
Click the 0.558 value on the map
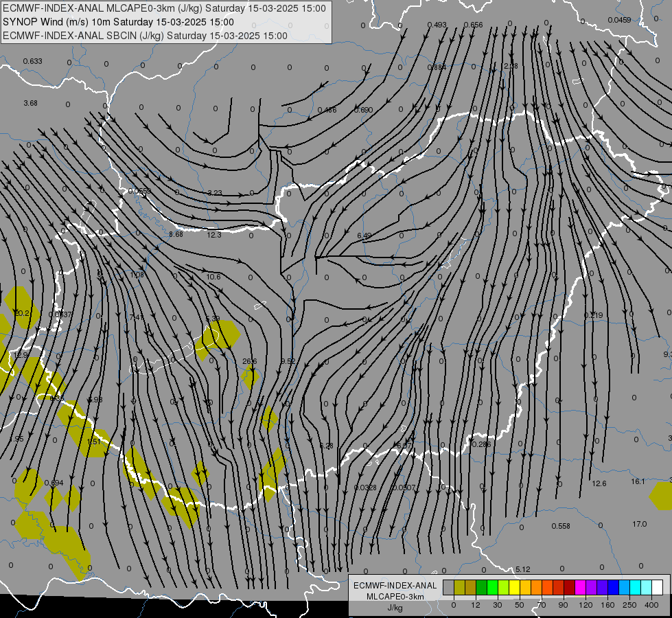click(561, 526)
